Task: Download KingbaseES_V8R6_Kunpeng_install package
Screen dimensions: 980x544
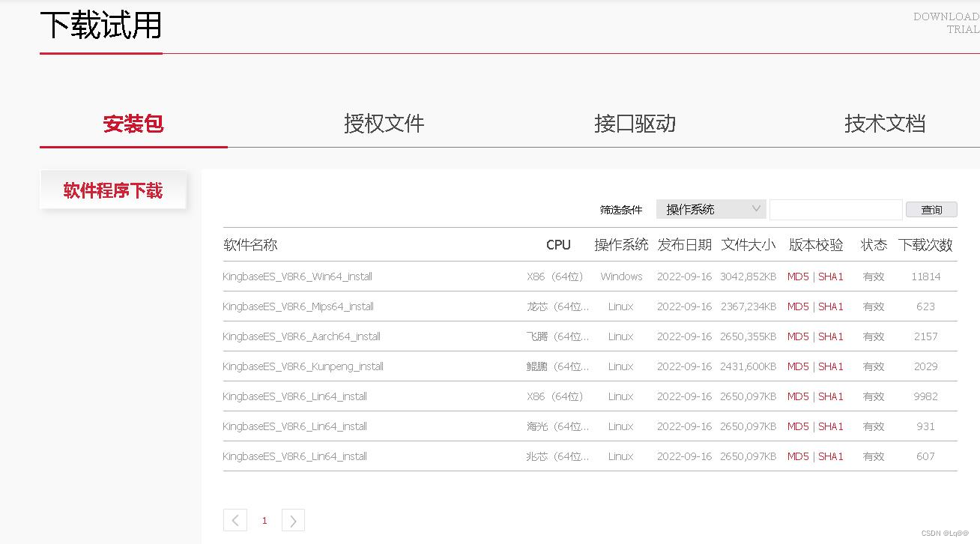Action: 303,366
